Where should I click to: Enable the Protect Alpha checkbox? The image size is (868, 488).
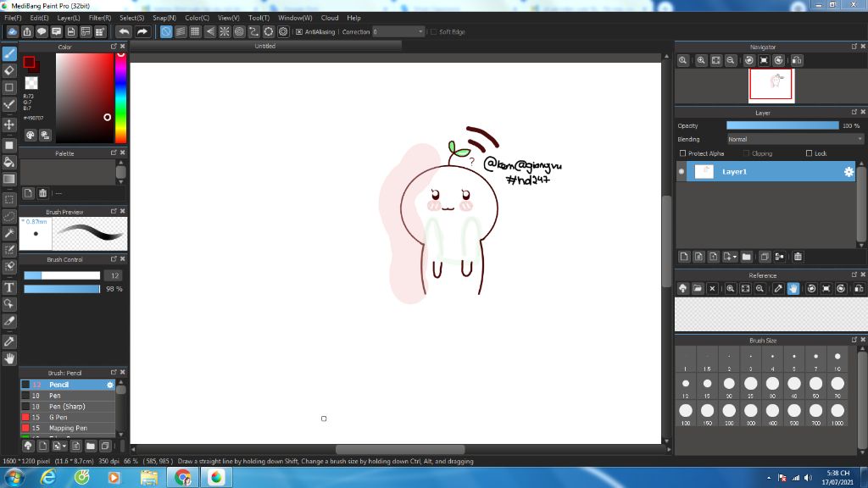(683, 153)
